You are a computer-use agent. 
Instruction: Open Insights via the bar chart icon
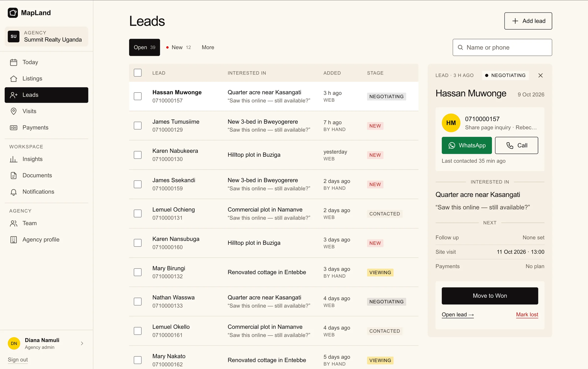coord(13,159)
